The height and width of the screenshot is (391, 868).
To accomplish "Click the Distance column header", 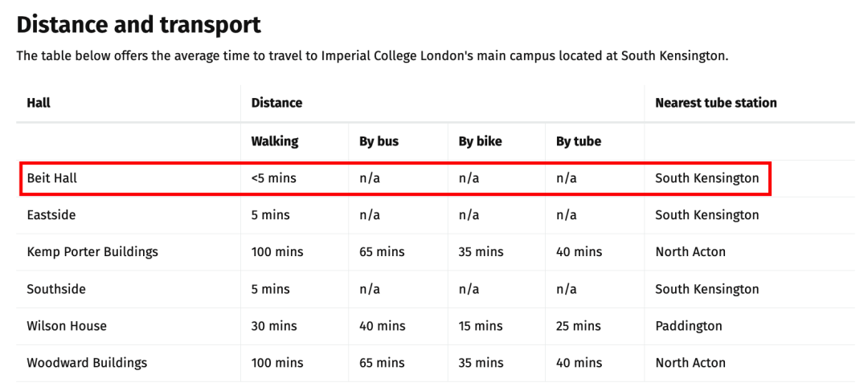I will click(276, 103).
